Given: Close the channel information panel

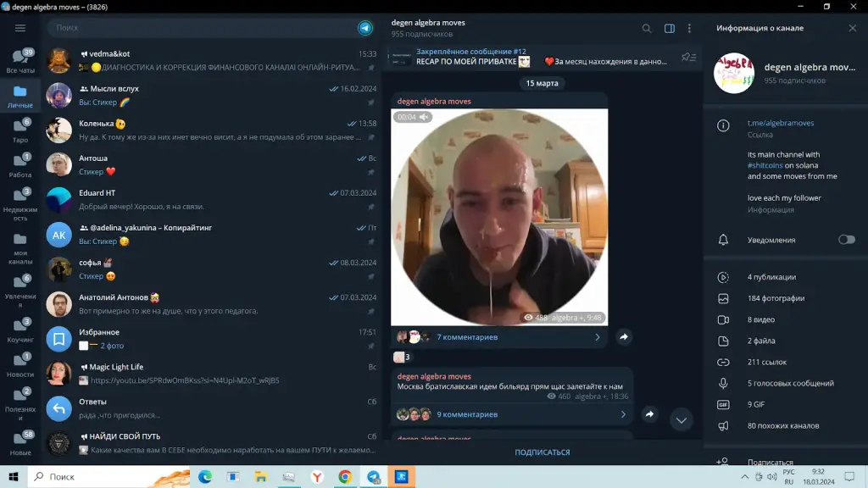Looking at the screenshot, I should coord(853,28).
